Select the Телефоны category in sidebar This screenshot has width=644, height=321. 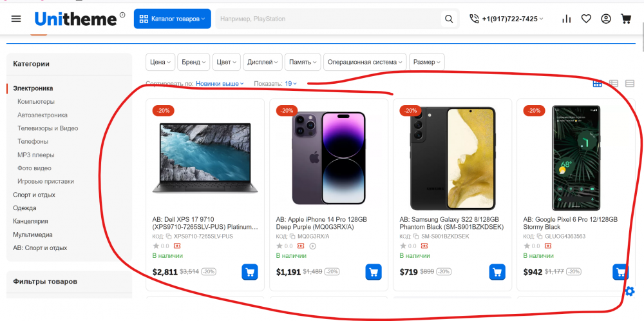(x=33, y=141)
